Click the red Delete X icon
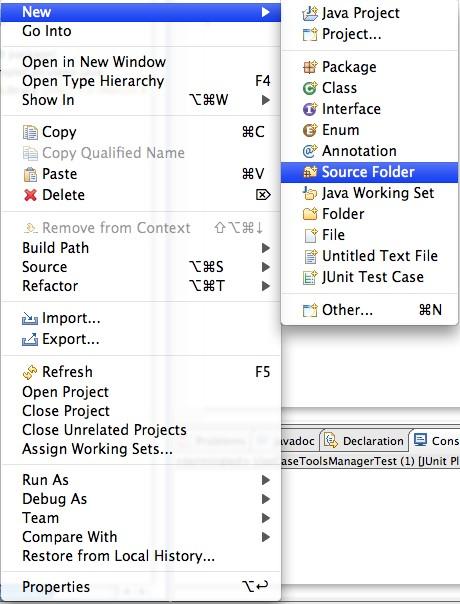The height and width of the screenshot is (604, 460). point(30,195)
